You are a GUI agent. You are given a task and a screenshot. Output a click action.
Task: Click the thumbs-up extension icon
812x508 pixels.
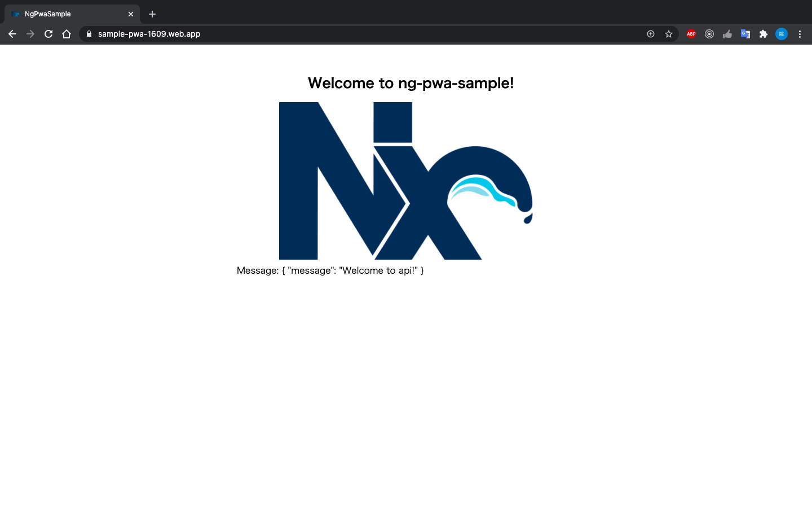[x=727, y=34]
